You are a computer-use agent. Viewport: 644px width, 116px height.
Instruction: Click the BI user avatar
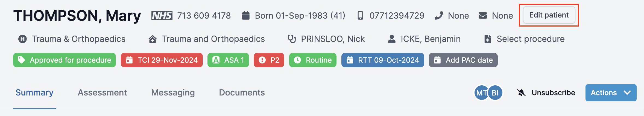pos(495,93)
